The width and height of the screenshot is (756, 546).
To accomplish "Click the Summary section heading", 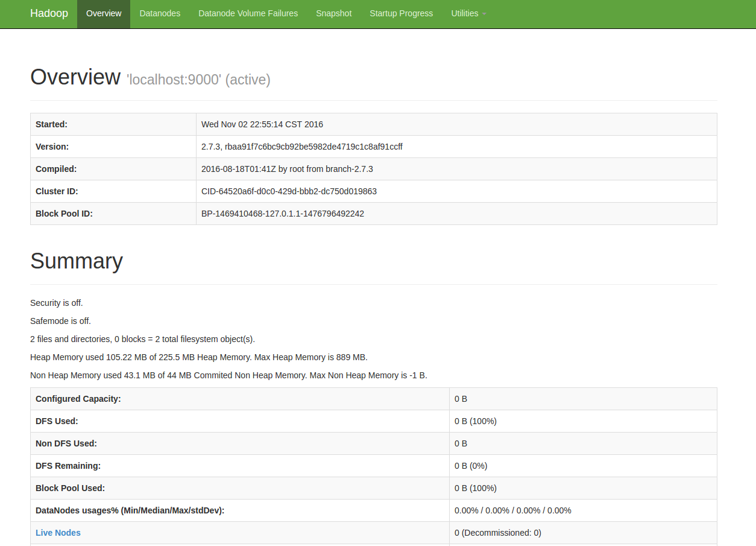I will (77, 261).
